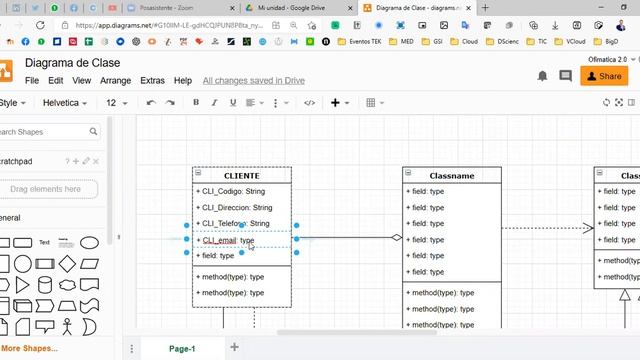Screen dimensions: 640x360
Task: Select CLI_Direccion: String field
Action: [x=242, y=207]
